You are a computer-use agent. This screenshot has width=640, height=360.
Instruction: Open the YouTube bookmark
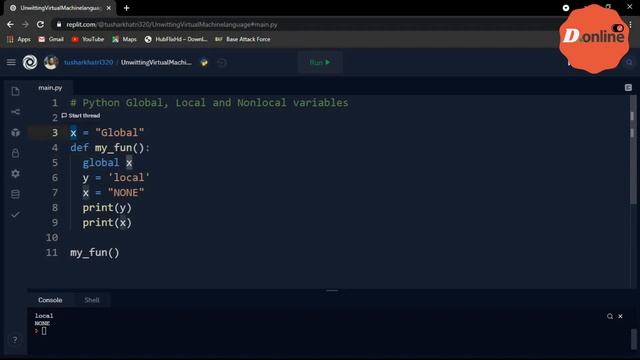[88, 39]
